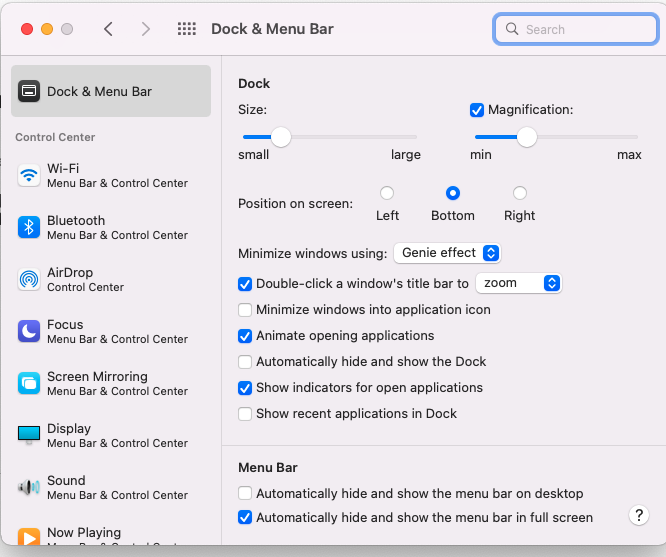Screen dimensions: 666x557
Task: Click the max end of the Magnification slider track
Action: tap(635, 137)
